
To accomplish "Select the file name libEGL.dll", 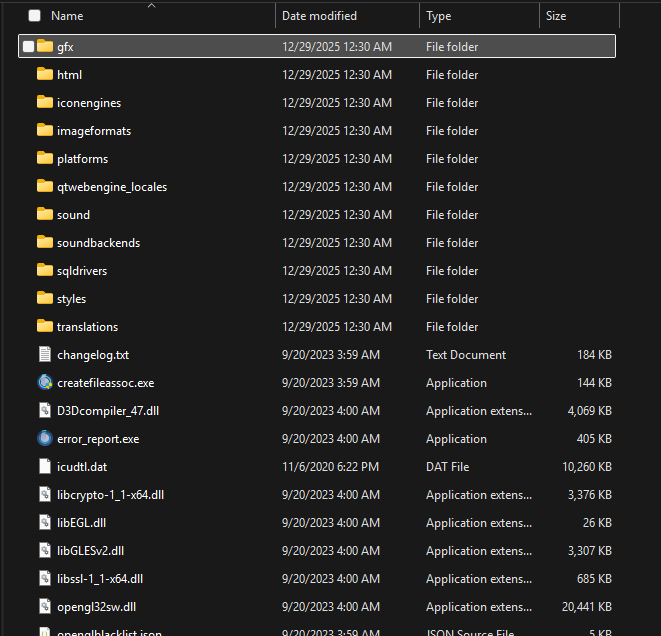I will click(82, 523).
